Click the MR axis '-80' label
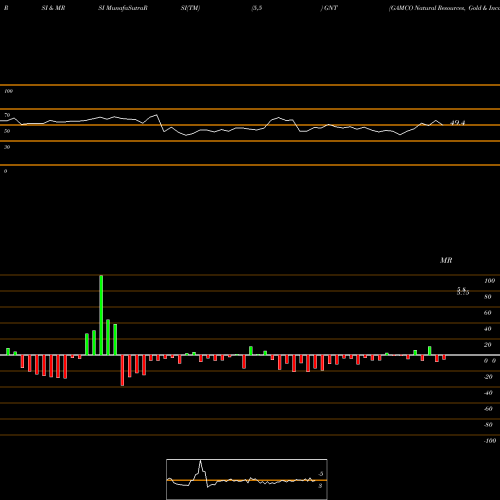Viewport: 500px width, 500px height. 488,425
